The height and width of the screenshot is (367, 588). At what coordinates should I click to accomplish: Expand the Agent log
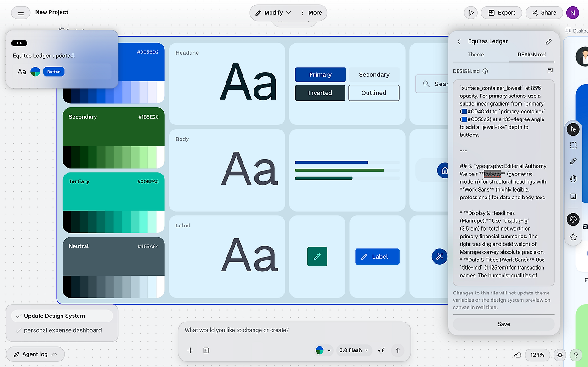coord(35,354)
